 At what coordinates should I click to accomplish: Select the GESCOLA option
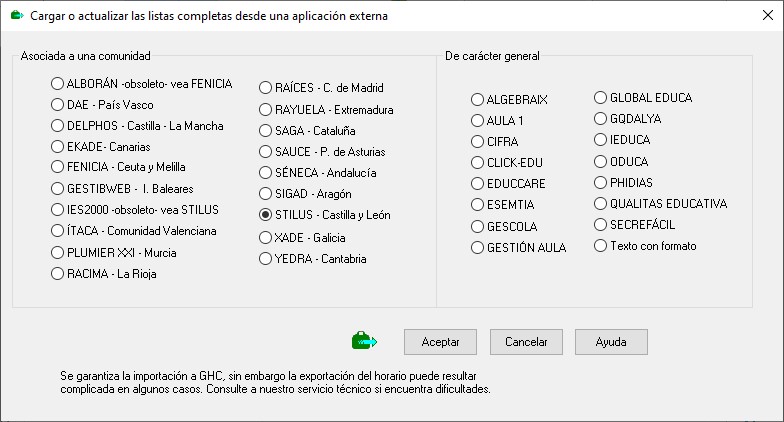(504, 226)
